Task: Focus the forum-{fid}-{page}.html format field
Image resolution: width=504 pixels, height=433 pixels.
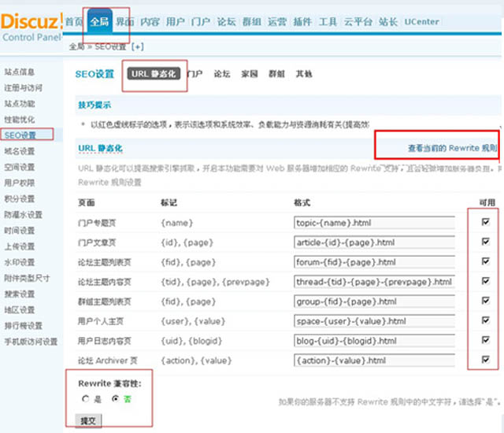Action: (374, 262)
